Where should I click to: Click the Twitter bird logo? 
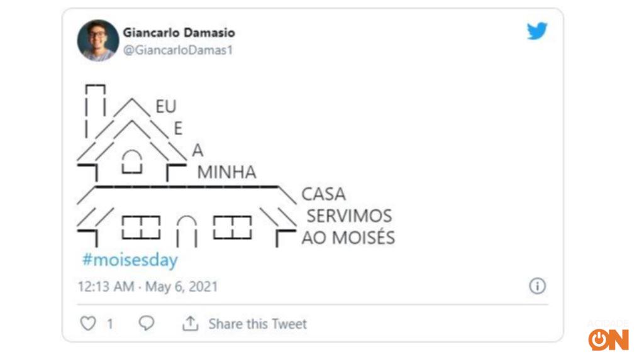538,30
